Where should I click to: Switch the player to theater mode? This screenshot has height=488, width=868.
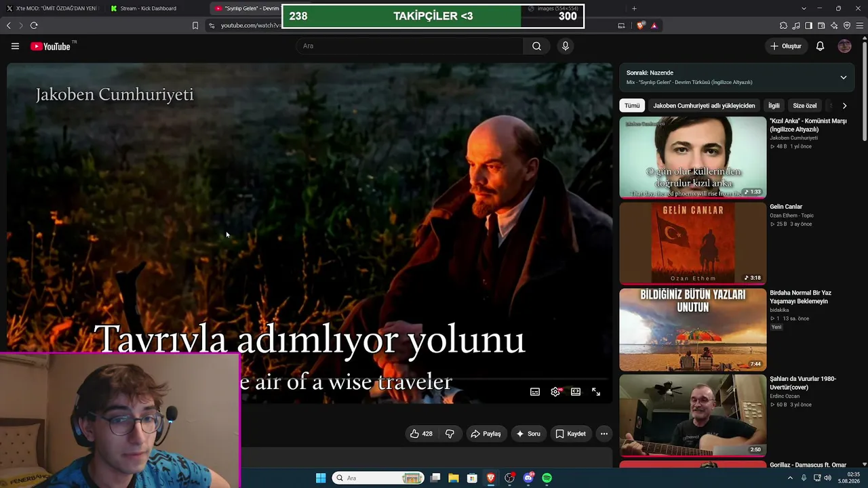(576, 392)
